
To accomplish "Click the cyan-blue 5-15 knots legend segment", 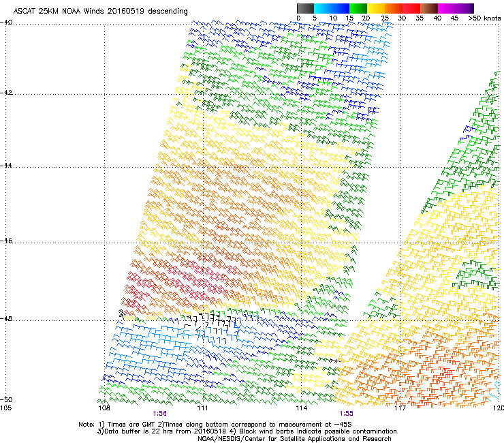I will pos(332,8).
